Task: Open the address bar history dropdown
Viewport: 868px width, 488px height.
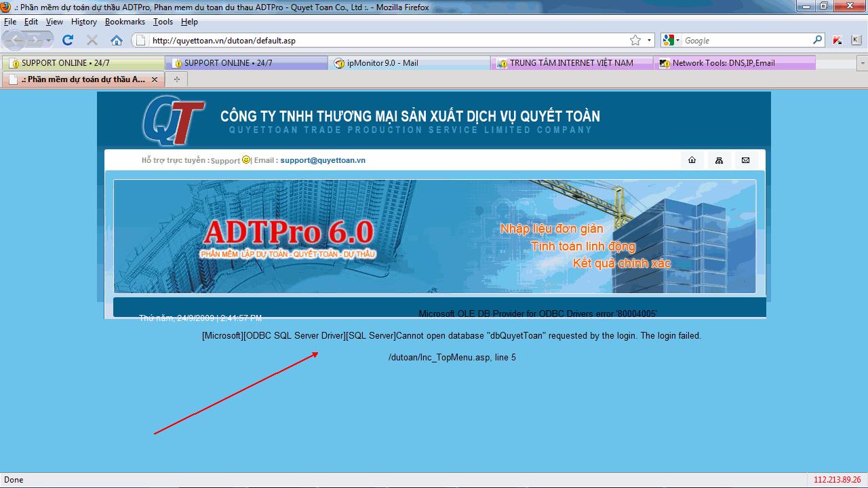Action: point(649,40)
